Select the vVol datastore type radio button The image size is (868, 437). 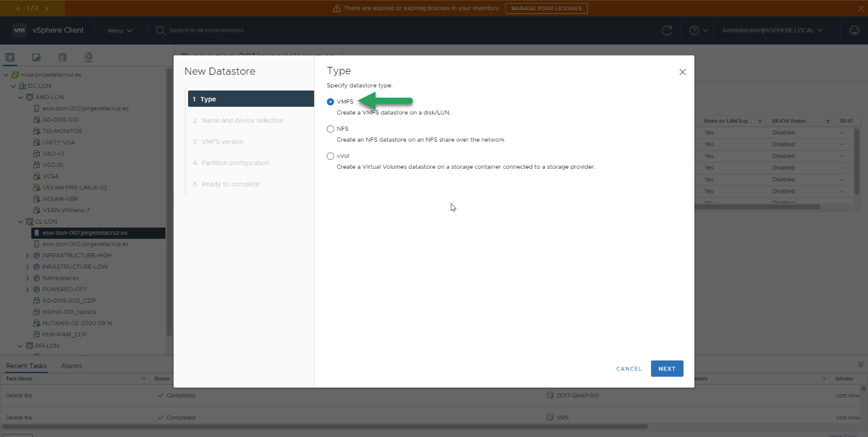330,156
